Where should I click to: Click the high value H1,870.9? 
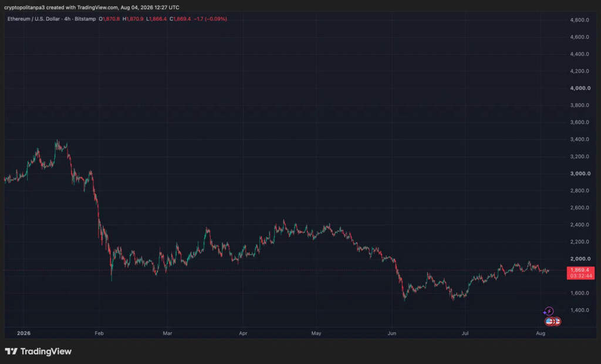tap(133, 19)
